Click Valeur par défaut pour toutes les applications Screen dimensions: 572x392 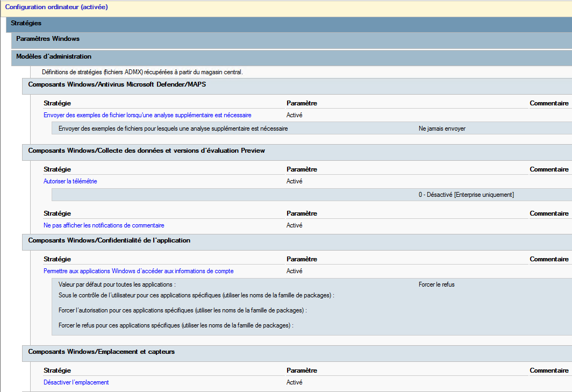[117, 284]
